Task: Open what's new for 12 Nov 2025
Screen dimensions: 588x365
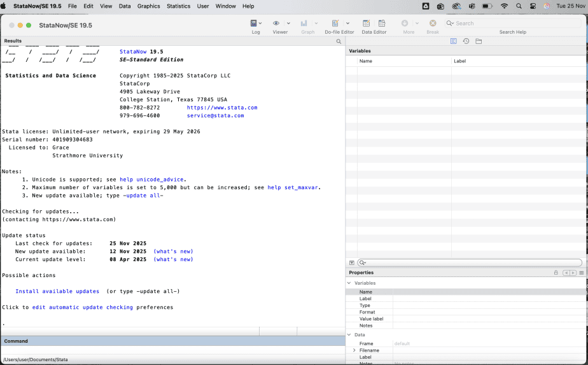Action: pos(173,251)
